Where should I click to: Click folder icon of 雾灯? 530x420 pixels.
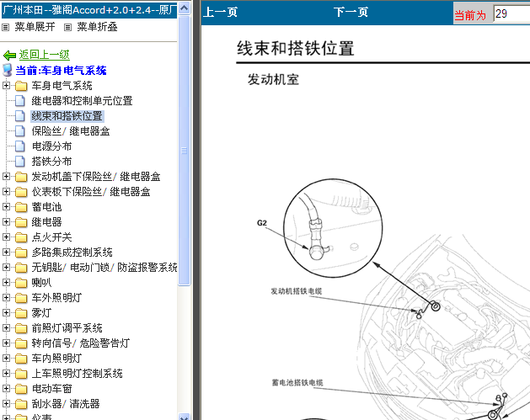point(21,313)
